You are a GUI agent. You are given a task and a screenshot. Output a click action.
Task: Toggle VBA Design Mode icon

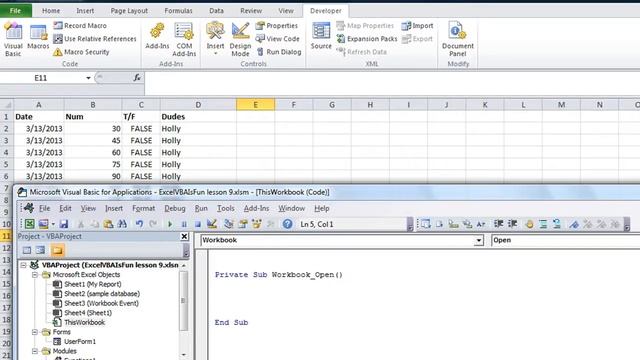point(211,224)
